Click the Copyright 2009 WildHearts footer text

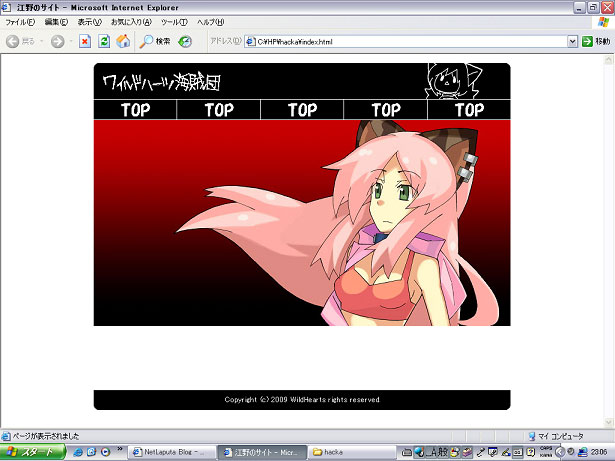coord(302,400)
